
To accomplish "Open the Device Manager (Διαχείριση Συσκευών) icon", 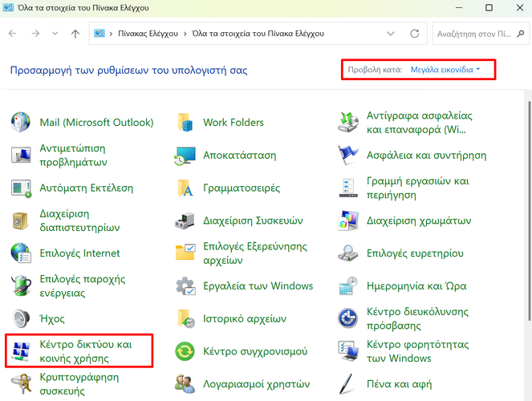I will [185, 221].
